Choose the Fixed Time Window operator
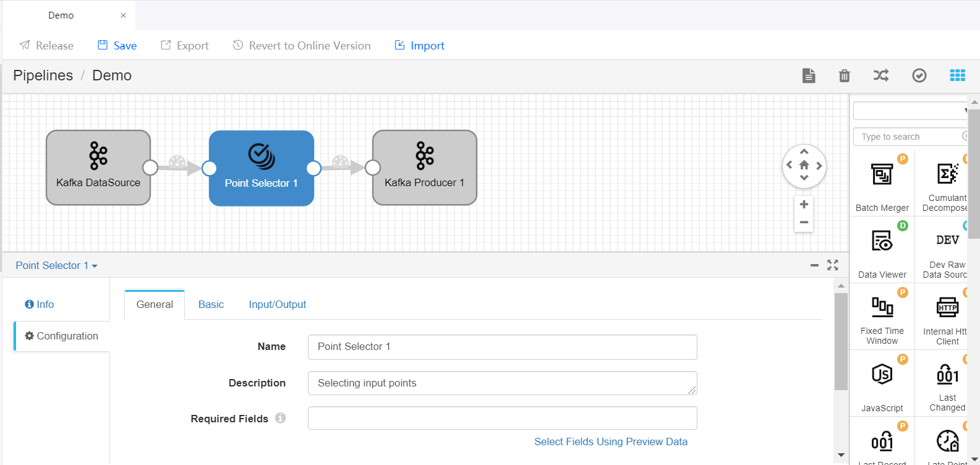980x465 pixels. click(882, 315)
